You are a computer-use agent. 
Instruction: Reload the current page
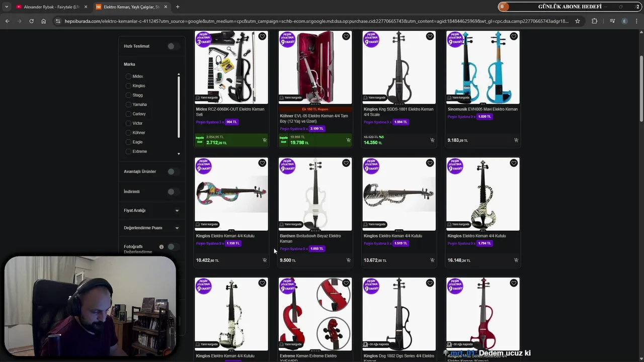[31, 21]
